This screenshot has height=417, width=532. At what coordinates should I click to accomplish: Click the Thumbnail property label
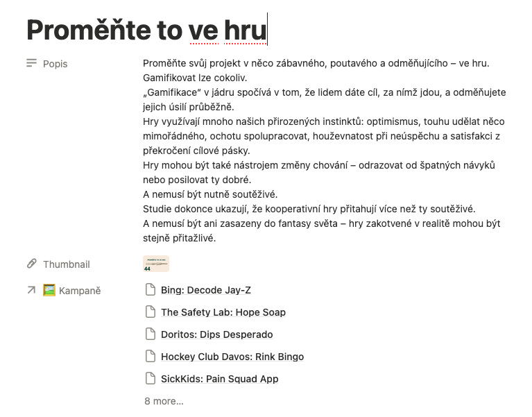[x=67, y=264]
